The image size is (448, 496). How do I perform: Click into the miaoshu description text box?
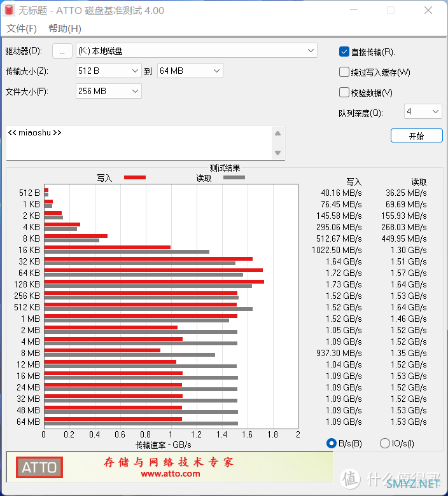point(139,143)
